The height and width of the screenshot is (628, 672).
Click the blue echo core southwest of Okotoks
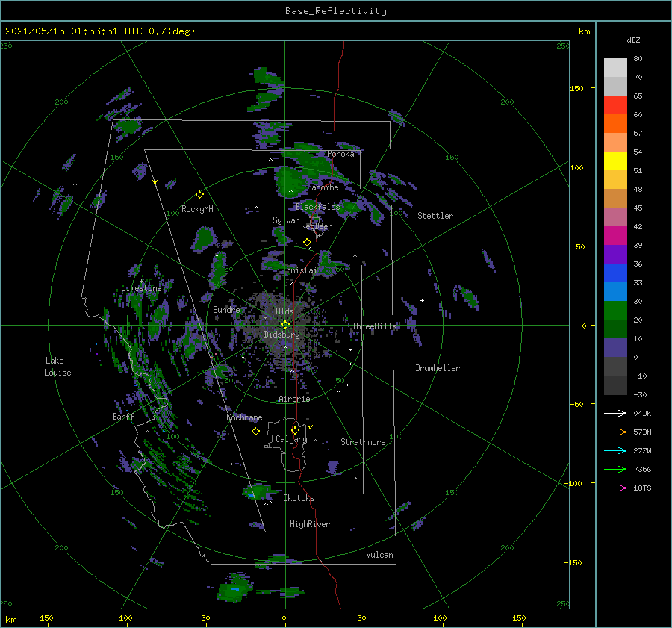click(x=251, y=496)
